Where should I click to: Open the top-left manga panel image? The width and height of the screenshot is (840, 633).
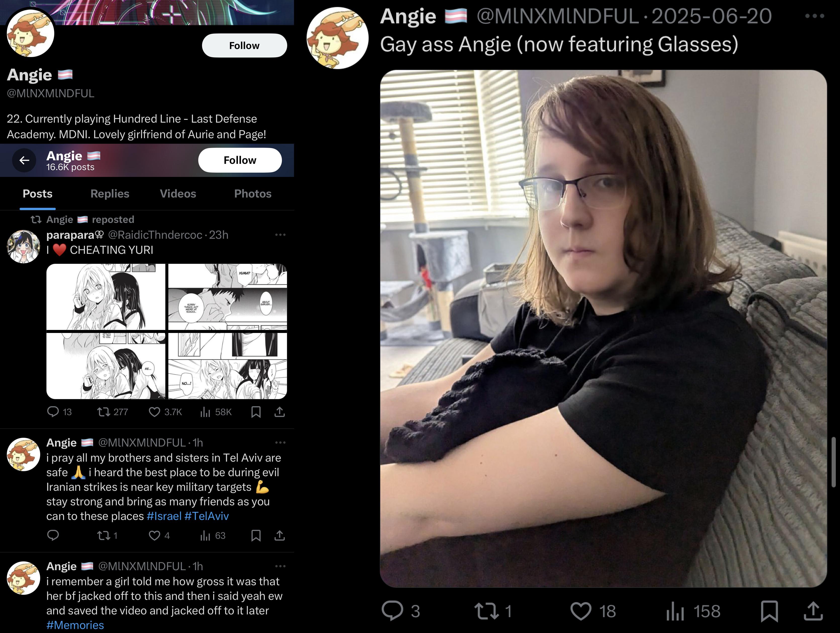coord(106,297)
